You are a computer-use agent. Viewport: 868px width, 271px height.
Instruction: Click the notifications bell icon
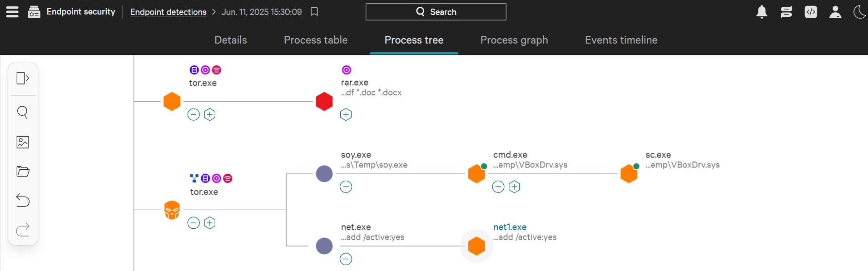(762, 12)
